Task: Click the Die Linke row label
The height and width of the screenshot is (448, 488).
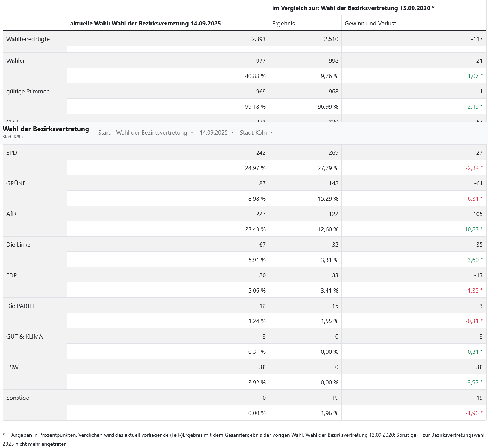Action: click(x=18, y=245)
